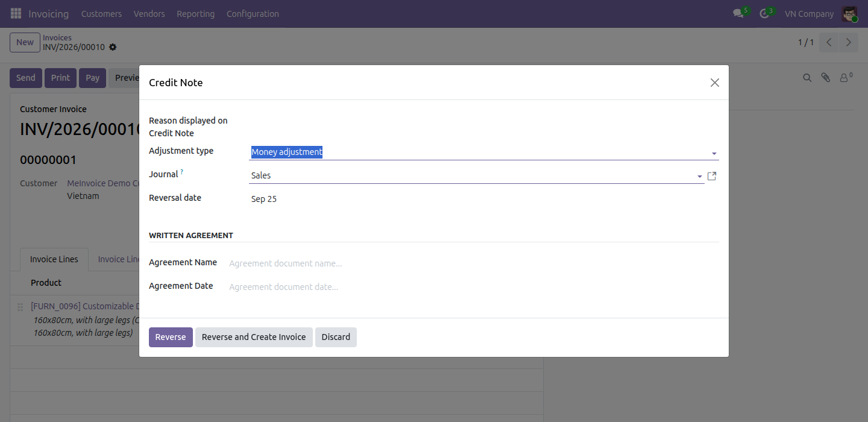This screenshot has width=868, height=422.
Task: Click the Agreement Date input field
Action: (474, 287)
